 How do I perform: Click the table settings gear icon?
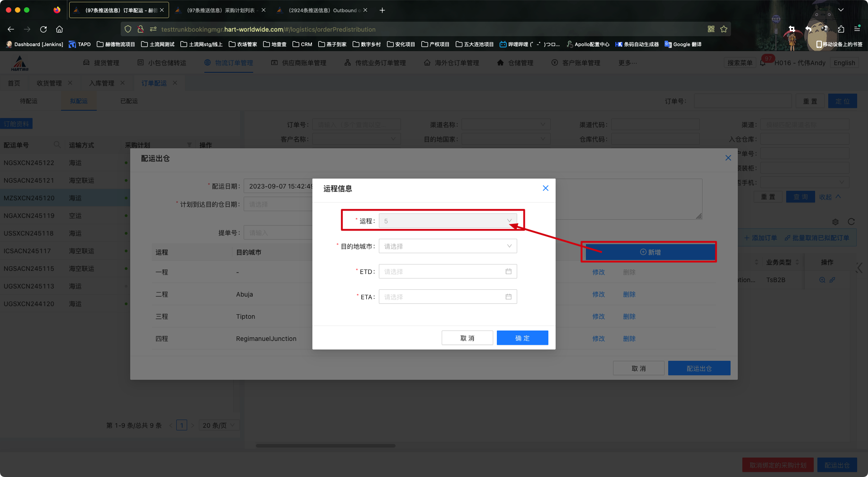pyautogui.click(x=835, y=222)
